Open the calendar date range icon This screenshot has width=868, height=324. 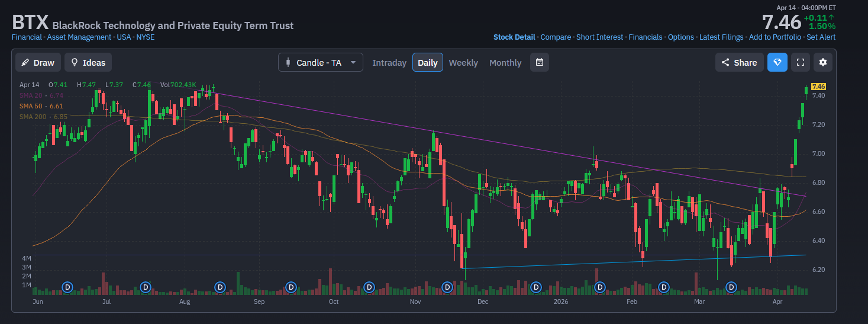(540, 62)
